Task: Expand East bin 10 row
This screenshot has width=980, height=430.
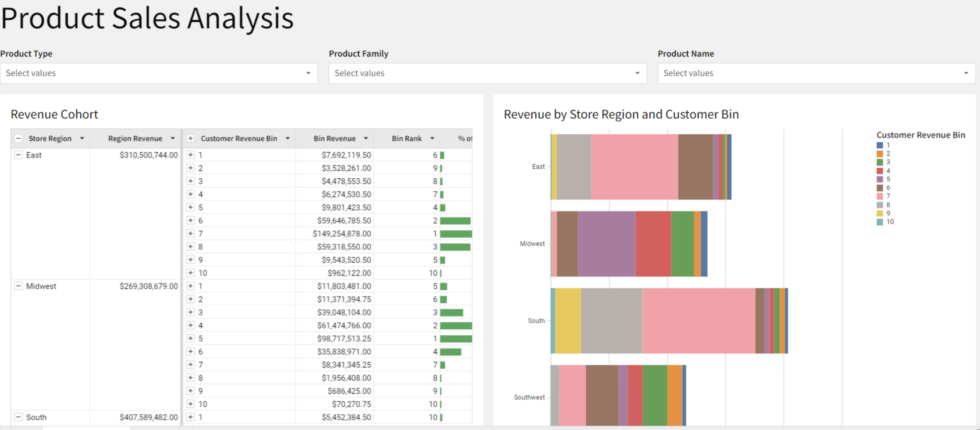Action: (191, 272)
